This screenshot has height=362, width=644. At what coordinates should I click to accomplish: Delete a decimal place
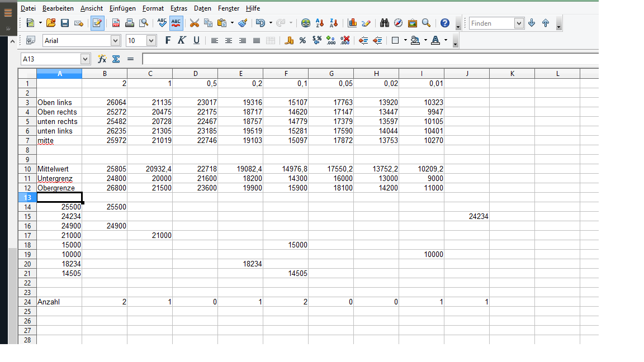[344, 40]
